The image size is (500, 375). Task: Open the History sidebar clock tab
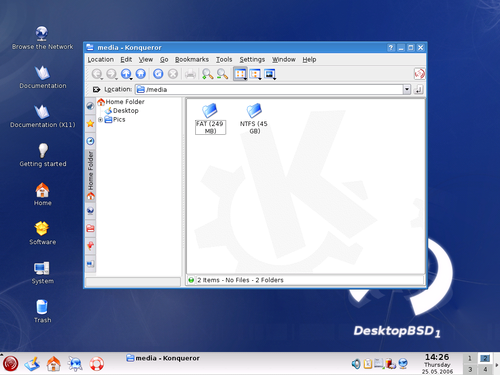90,141
